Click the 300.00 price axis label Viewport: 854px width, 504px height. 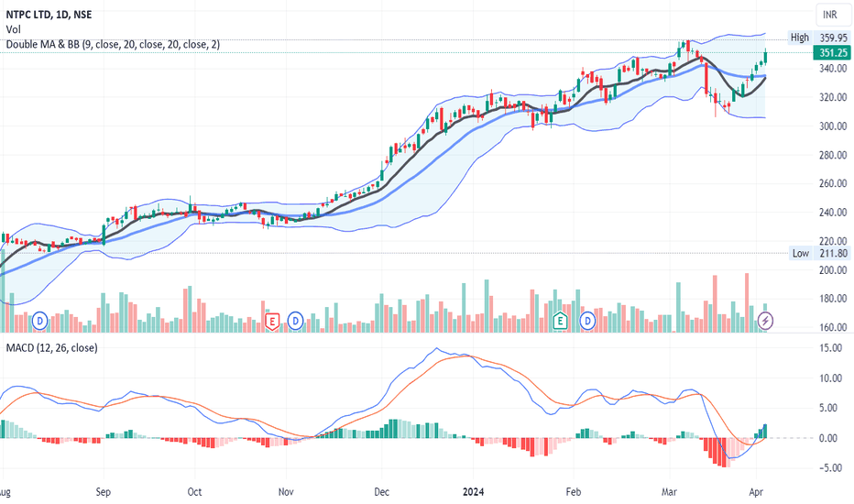[x=833, y=126]
